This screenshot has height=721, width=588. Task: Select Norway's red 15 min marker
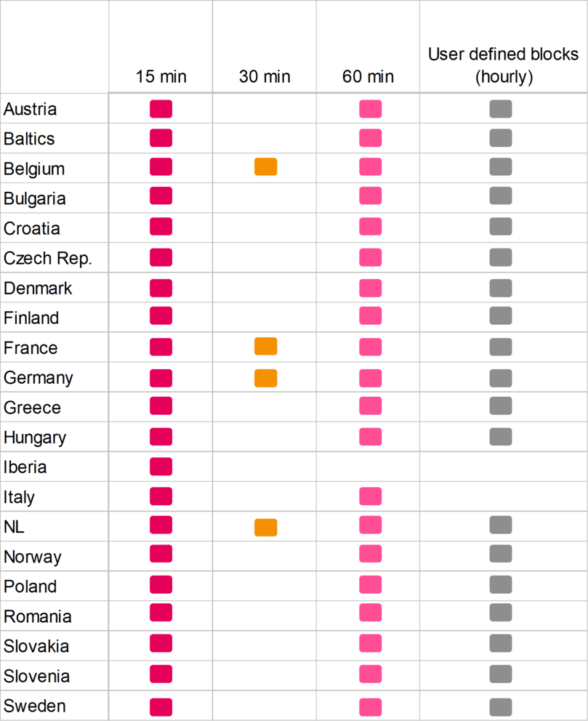pos(161,554)
